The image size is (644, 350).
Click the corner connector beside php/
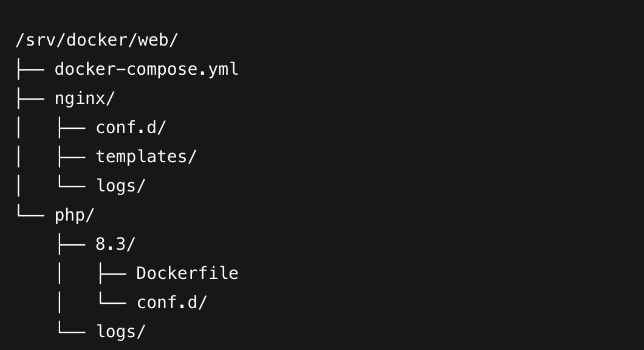pos(30,215)
